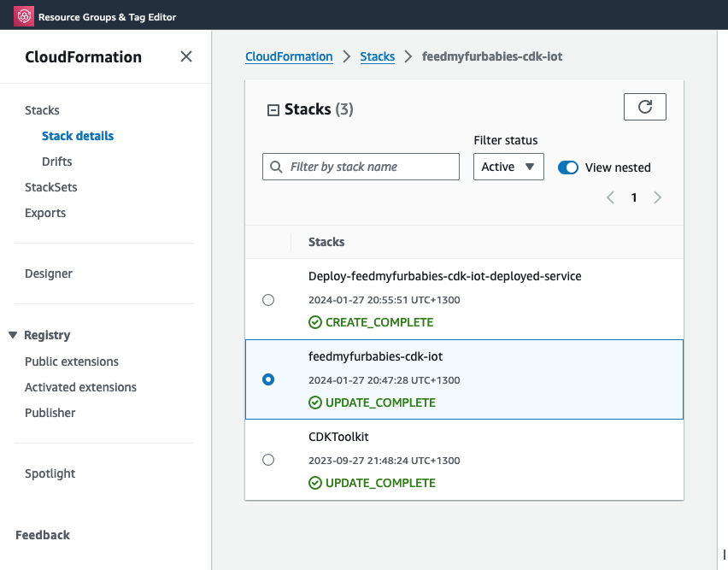The width and height of the screenshot is (728, 570).
Task: Select Deploy-feedmyfurbabies-cdk-iot-deployed-service radio button
Action: 268,300
